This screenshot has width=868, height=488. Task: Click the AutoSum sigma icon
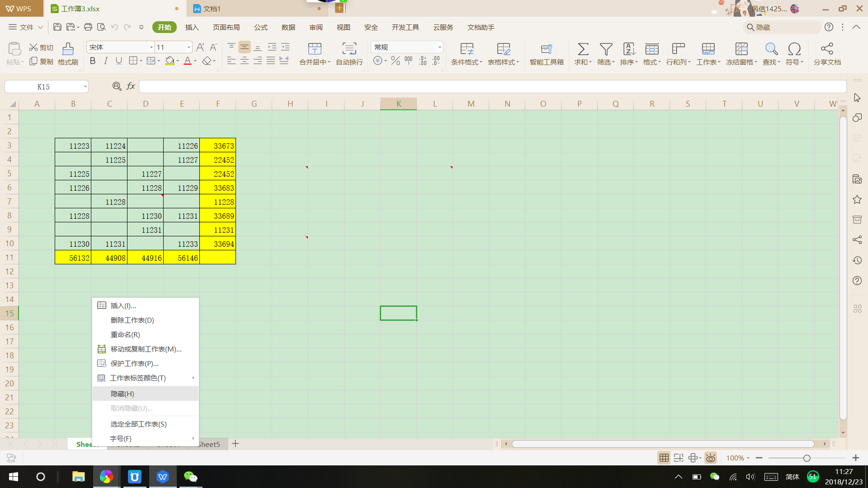point(583,49)
